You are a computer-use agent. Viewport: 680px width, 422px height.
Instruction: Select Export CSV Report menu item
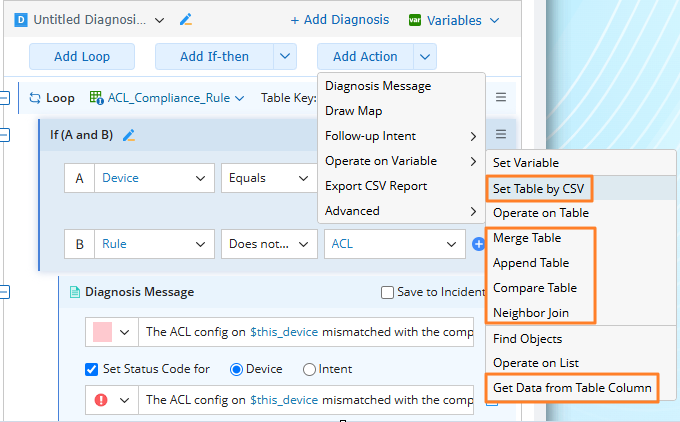point(376,186)
